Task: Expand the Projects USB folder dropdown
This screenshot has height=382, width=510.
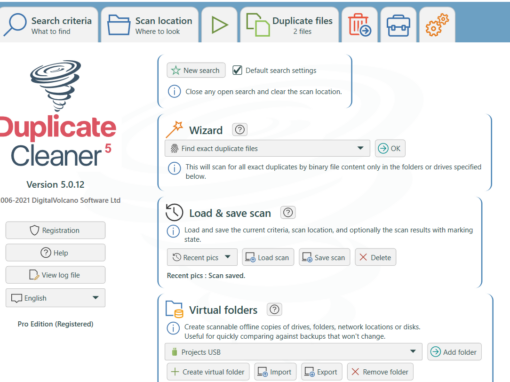Action: pyautogui.click(x=293, y=352)
